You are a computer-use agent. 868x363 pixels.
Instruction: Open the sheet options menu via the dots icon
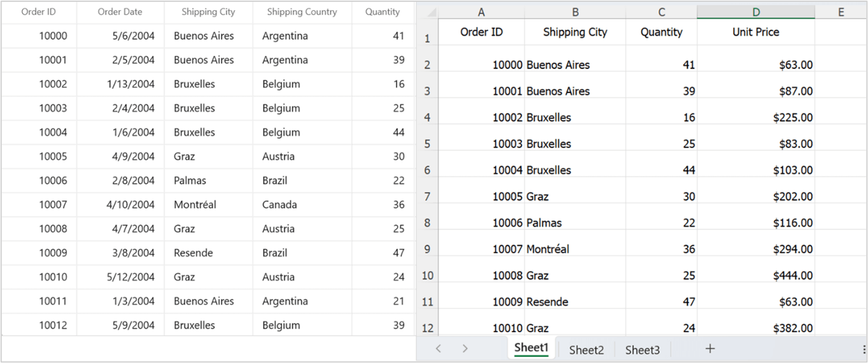863,348
